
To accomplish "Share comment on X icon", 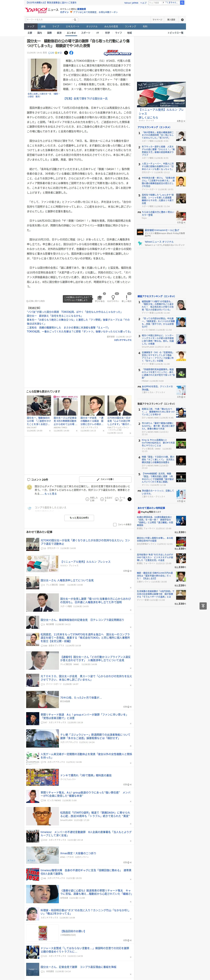I will (x=130, y=499).
